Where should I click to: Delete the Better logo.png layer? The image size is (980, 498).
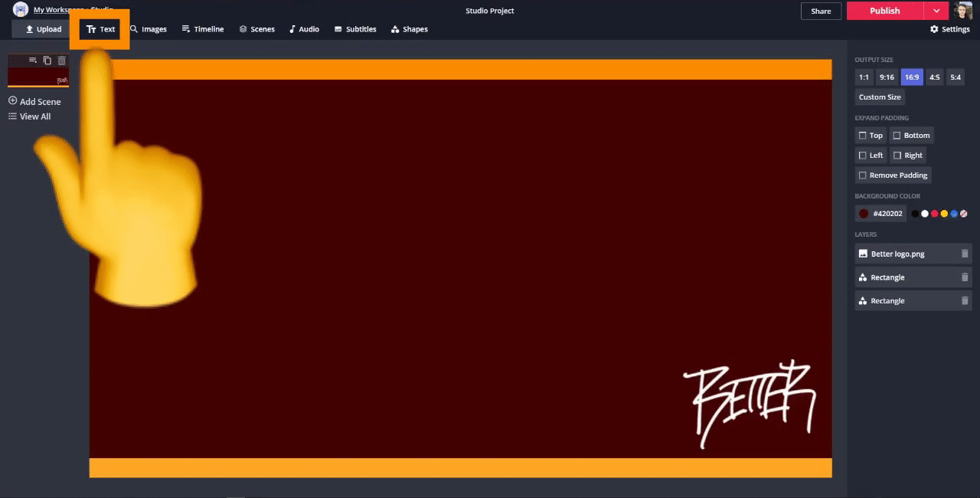pyautogui.click(x=965, y=254)
